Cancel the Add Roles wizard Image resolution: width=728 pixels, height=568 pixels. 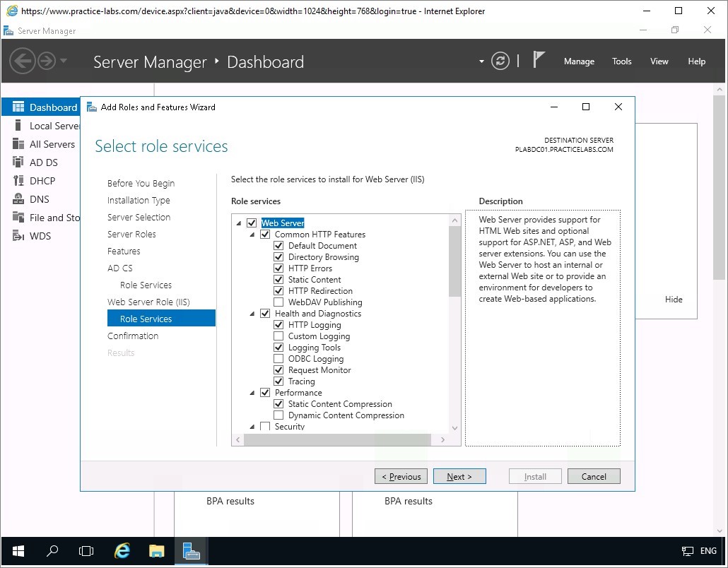click(594, 477)
